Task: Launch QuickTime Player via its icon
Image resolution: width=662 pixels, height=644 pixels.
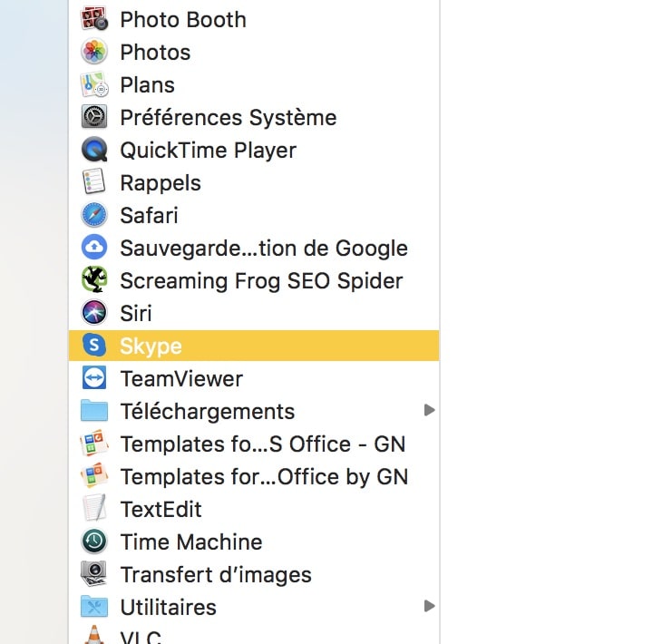Action: pyautogui.click(x=94, y=150)
